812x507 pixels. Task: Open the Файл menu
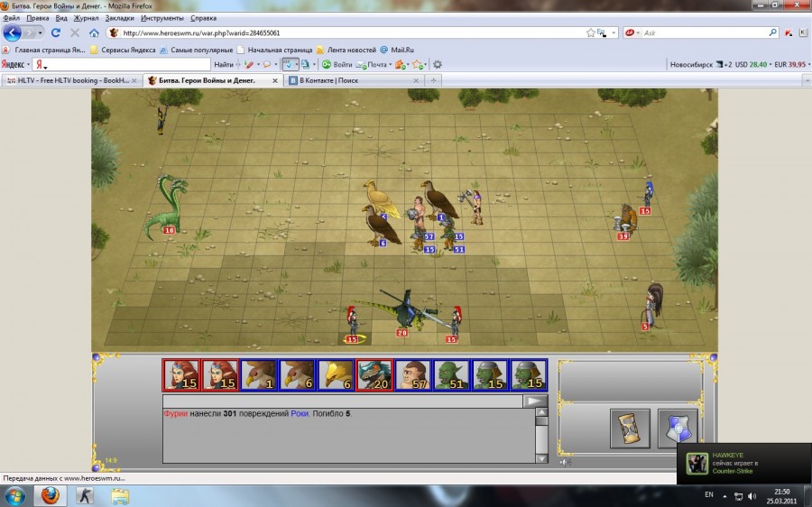12,18
